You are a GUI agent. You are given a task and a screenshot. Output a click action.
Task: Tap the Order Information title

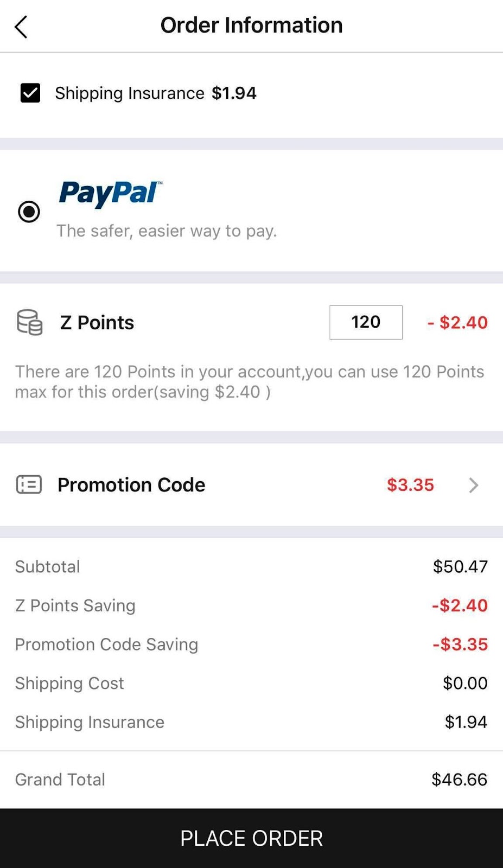pyautogui.click(x=251, y=25)
